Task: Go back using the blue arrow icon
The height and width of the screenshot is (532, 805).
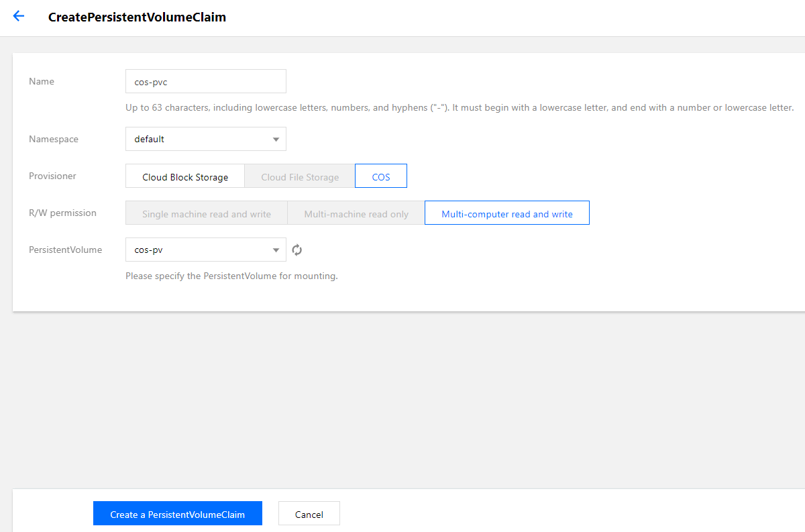Action: coord(19,16)
